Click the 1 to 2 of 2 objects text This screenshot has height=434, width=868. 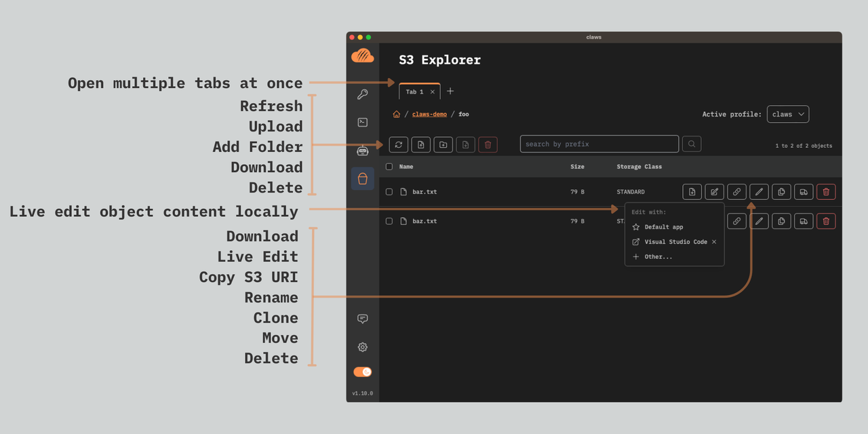(x=804, y=146)
